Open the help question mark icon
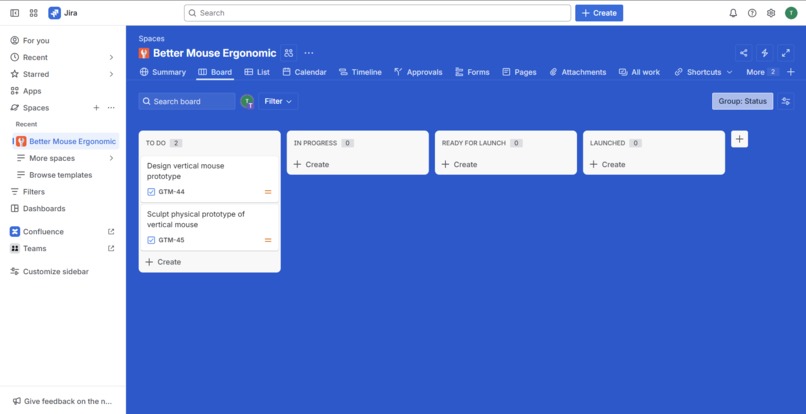This screenshot has width=806, height=414. [752, 13]
